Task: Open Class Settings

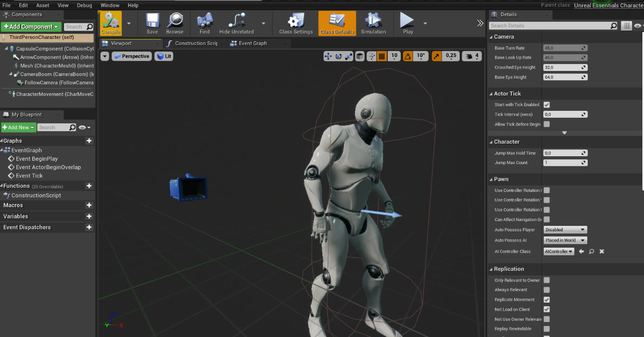Action: pyautogui.click(x=296, y=23)
